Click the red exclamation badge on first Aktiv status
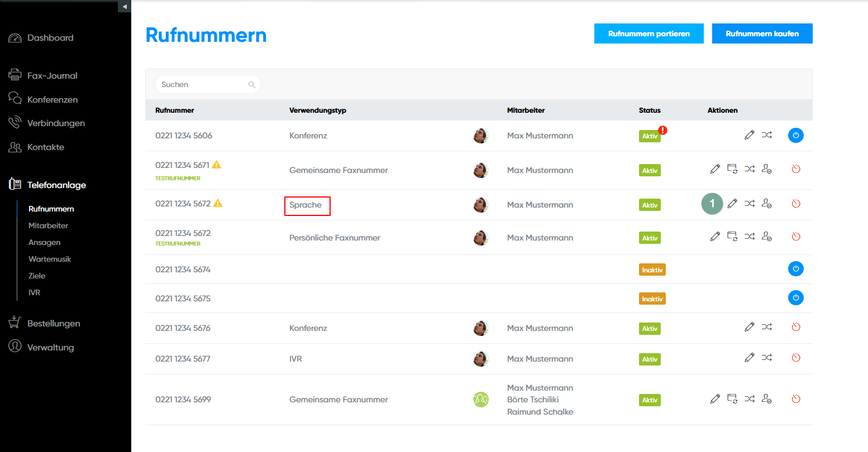 [x=662, y=131]
